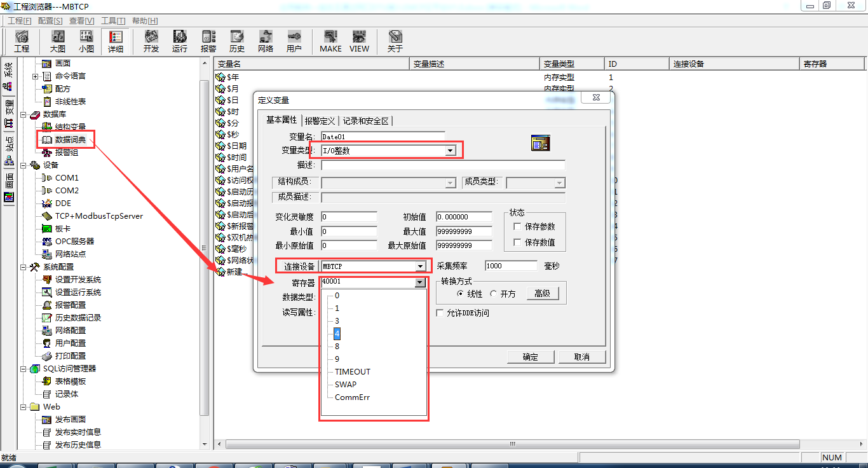Click the MAKE toolbar icon
This screenshot has width=868, height=468.
click(x=330, y=41)
